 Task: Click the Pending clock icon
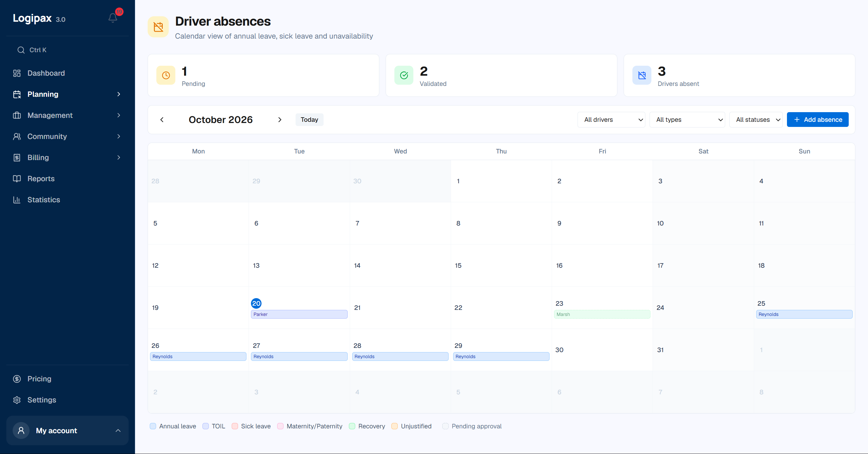click(166, 75)
